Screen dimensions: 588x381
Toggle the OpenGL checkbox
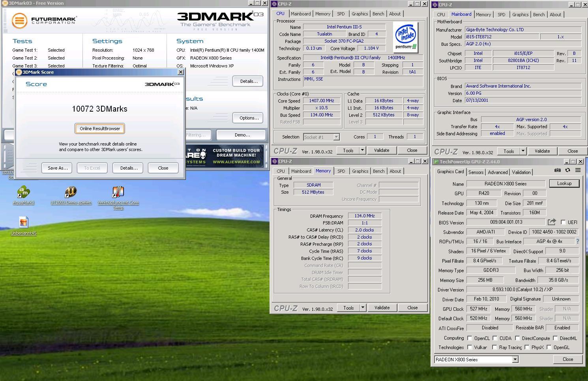pyautogui.click(x=549, y=347)
